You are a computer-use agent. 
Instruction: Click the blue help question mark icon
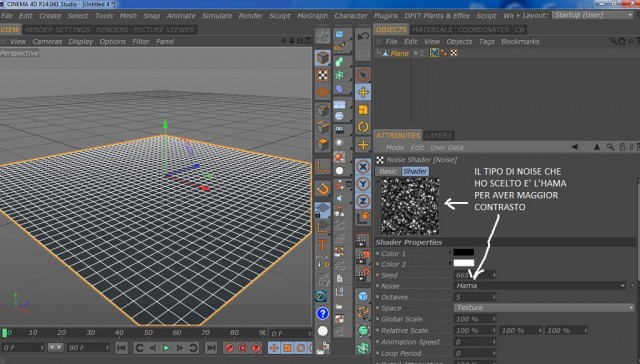click(x=322, y=313)
